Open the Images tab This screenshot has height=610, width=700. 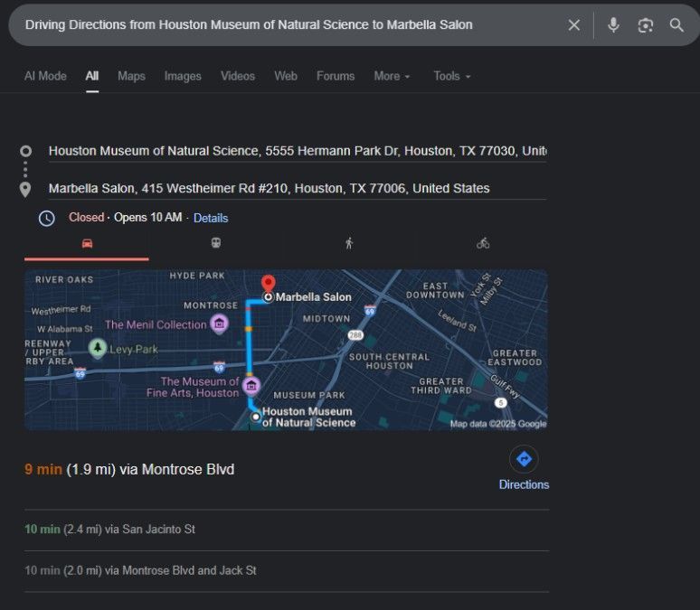(x=183, y=76)
